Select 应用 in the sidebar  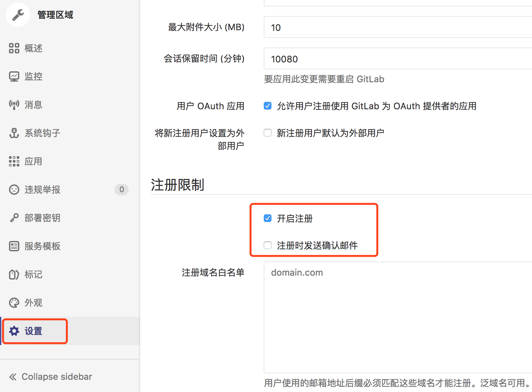70,161
